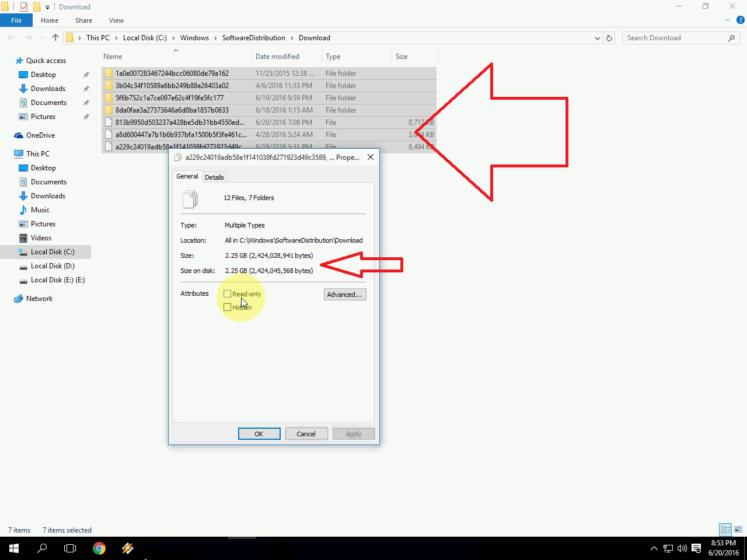Viewport: 747px width, 560px height.
Task: Launch Google Chrome from the taskbar
Action: click(x=99, y=548)
